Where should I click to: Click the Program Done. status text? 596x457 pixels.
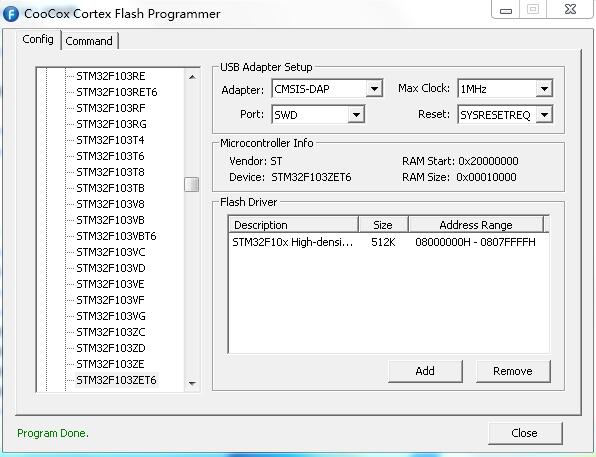(53, 433)
